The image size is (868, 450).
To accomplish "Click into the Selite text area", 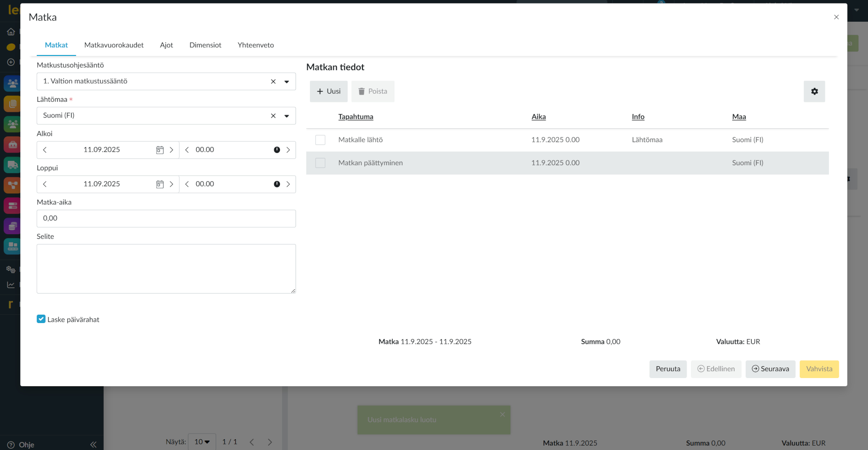I will (x=166, y=269).
